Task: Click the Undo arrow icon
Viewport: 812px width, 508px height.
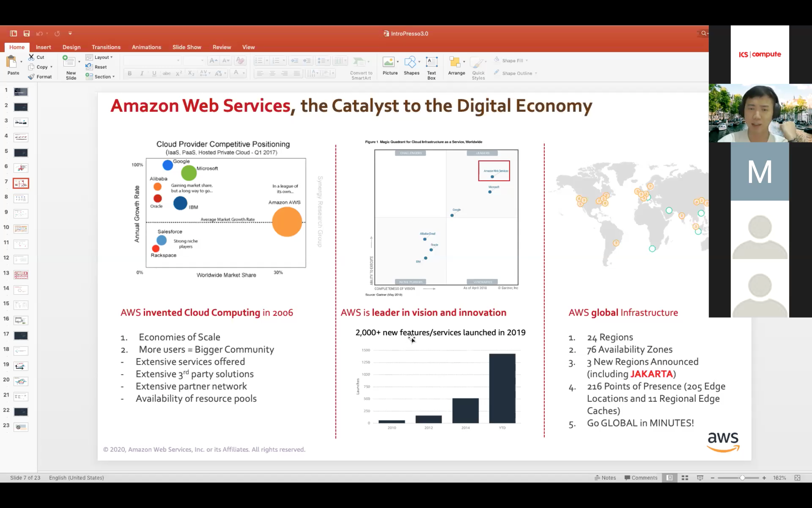Action: point(39,33)
